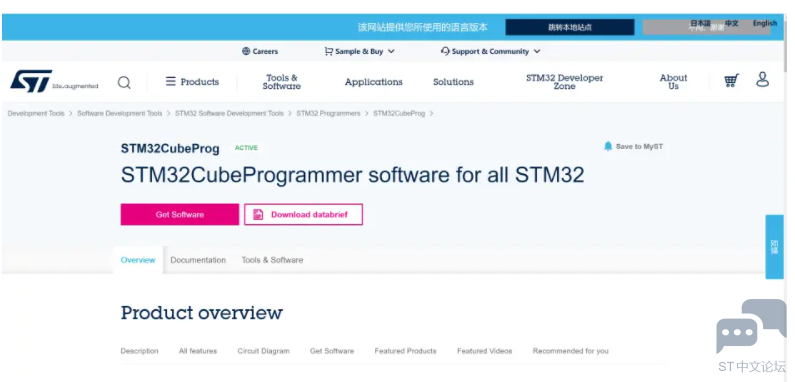Click the Save to MyST bell icon
Screen dimensions: 795x382
click(x=608, y=146)
